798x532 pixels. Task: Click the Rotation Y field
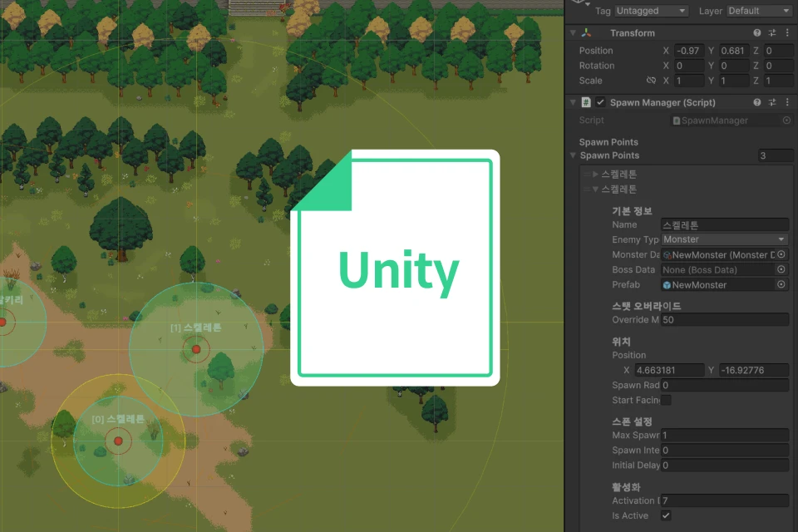(x=734, y=66)
